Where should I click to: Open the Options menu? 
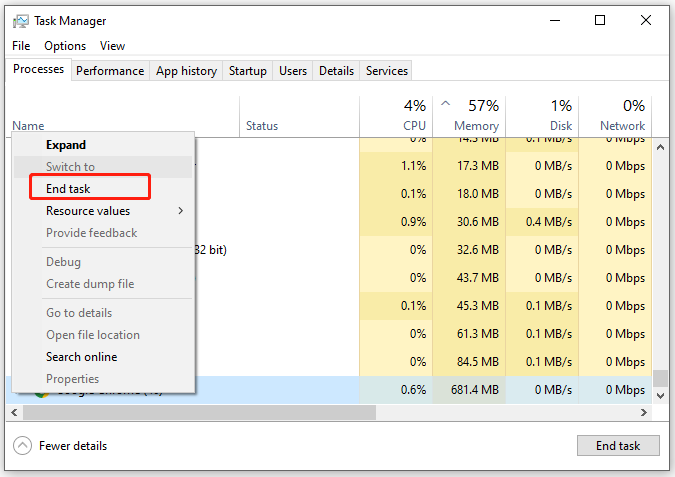[x=65, y=46]
